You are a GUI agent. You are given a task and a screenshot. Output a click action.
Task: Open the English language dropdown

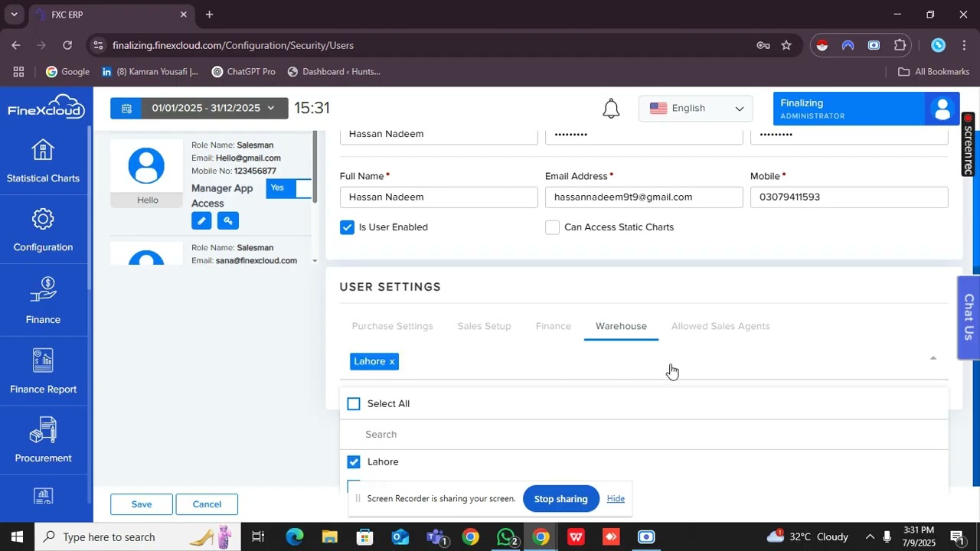click(x=696, y=109)
